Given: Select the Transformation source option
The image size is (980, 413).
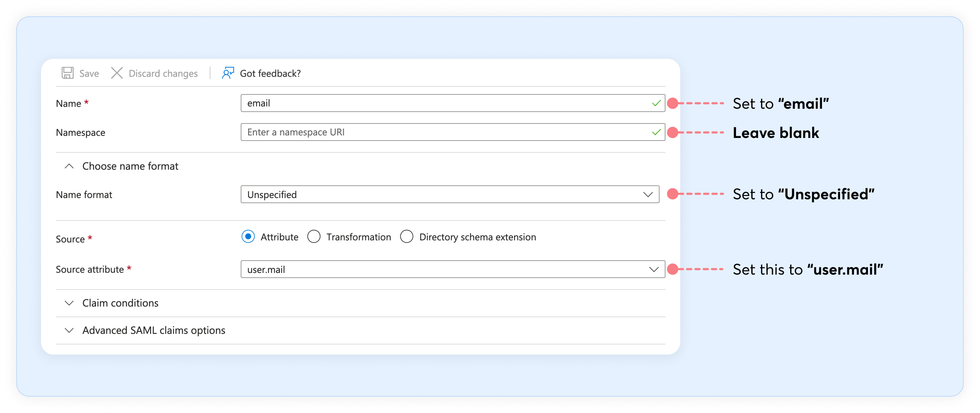Looking at the screenshot, I should click(314, 237).
